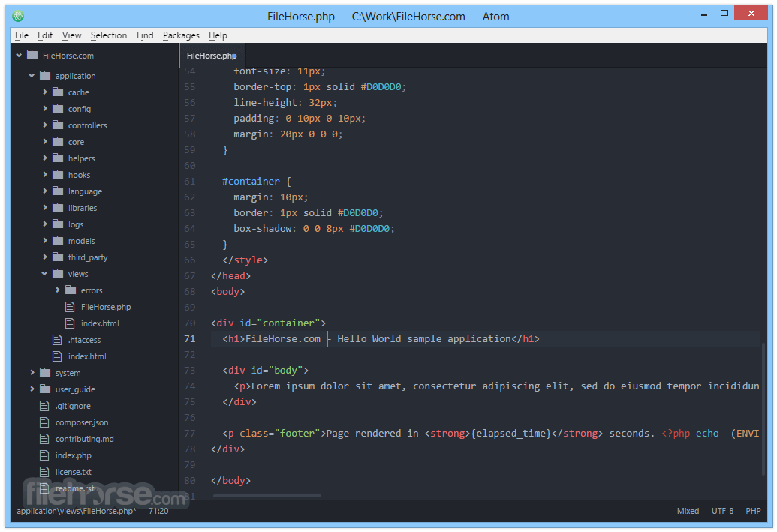Click the license.txt file icon
Screen dimensions: 777x532
tap(44, 471)
